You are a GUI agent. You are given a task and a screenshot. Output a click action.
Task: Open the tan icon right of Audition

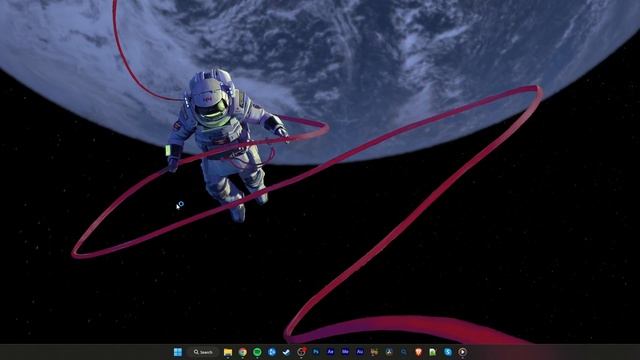click(374, 352)
